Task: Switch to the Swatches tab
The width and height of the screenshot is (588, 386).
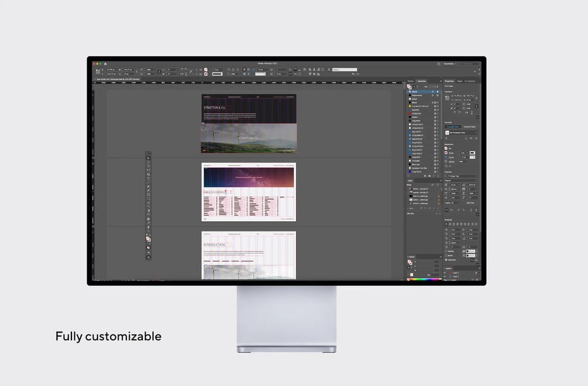Action: pyautogui.click(x=422, y=81)
